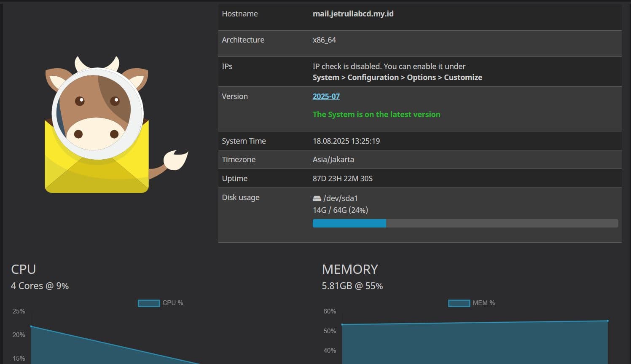Viewport: 631px width, 364px height.
Task: Open the 2025-07 version link
Action: (326, 96)
